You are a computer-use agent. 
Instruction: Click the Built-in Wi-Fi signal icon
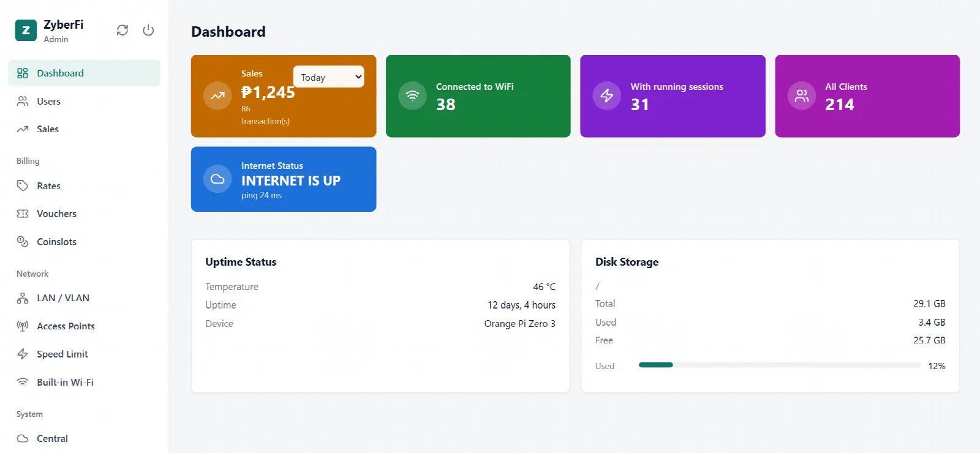[x=23, y=382]
